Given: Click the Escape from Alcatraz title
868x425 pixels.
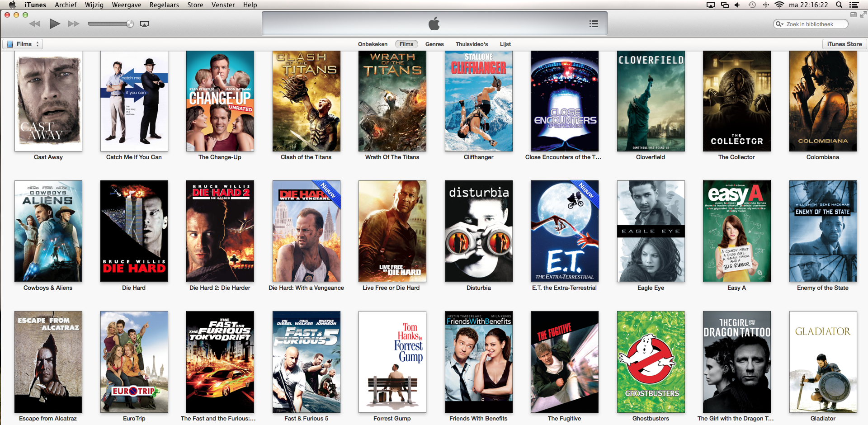Looking at the screenshot, I should coord(48,418).
